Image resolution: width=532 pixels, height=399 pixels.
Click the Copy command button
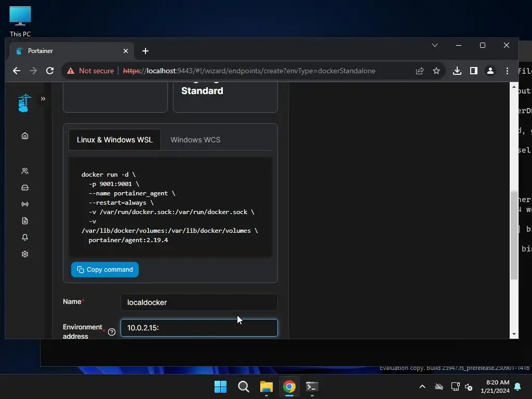(x=105, y=270)
